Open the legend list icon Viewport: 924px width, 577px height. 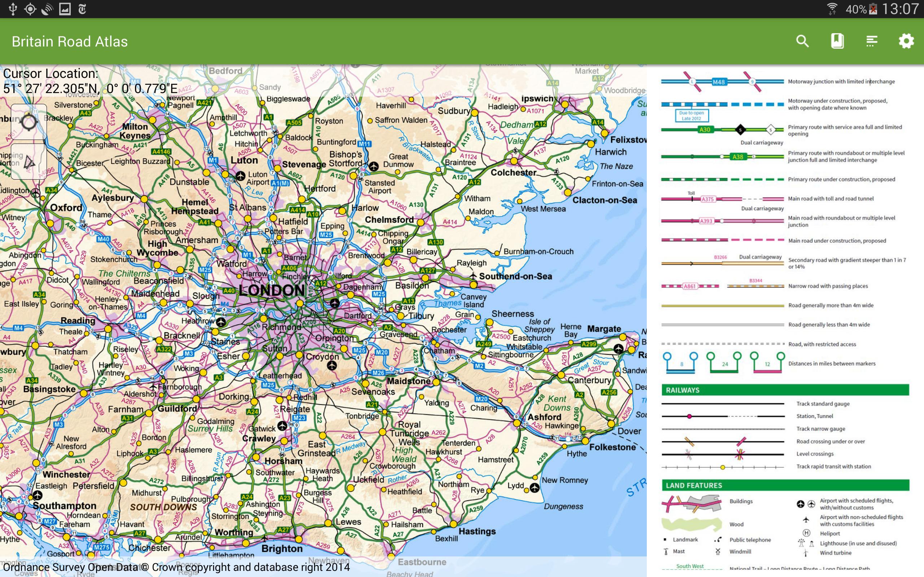(872, 41)
